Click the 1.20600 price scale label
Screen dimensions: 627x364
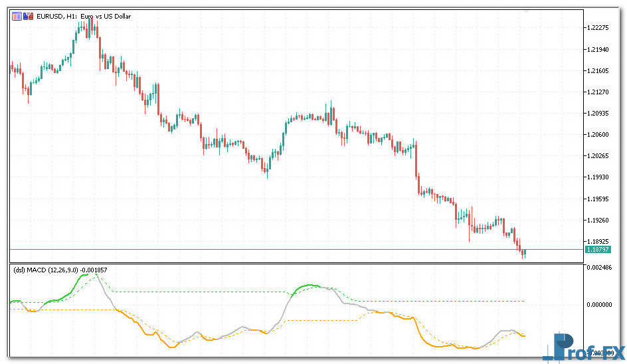coord(598,134)
